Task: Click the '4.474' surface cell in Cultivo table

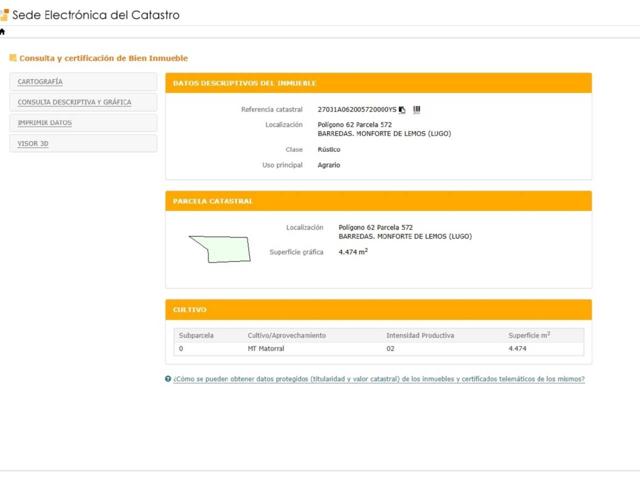Action: [517, 349]
